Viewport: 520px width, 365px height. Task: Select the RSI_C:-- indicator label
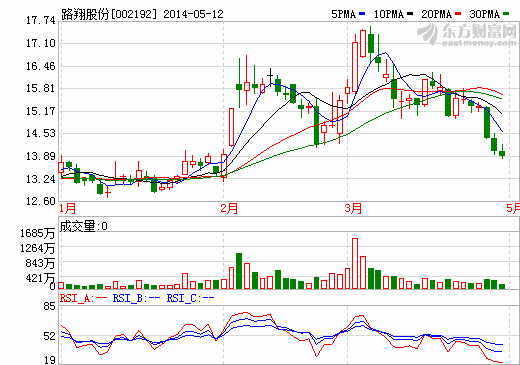pos(190,298)
